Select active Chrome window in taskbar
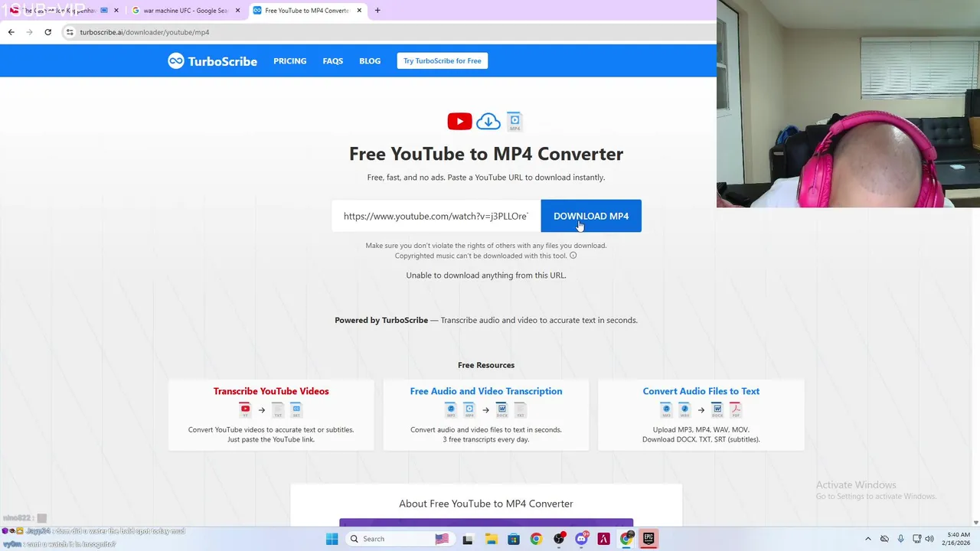 pyautogui.click(x=626, y=539)
